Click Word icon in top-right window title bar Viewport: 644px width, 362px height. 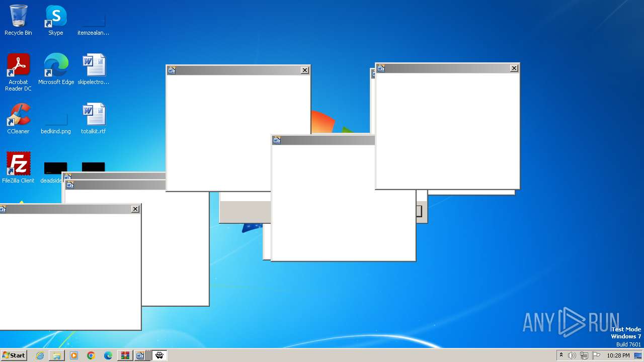(381, 68)
